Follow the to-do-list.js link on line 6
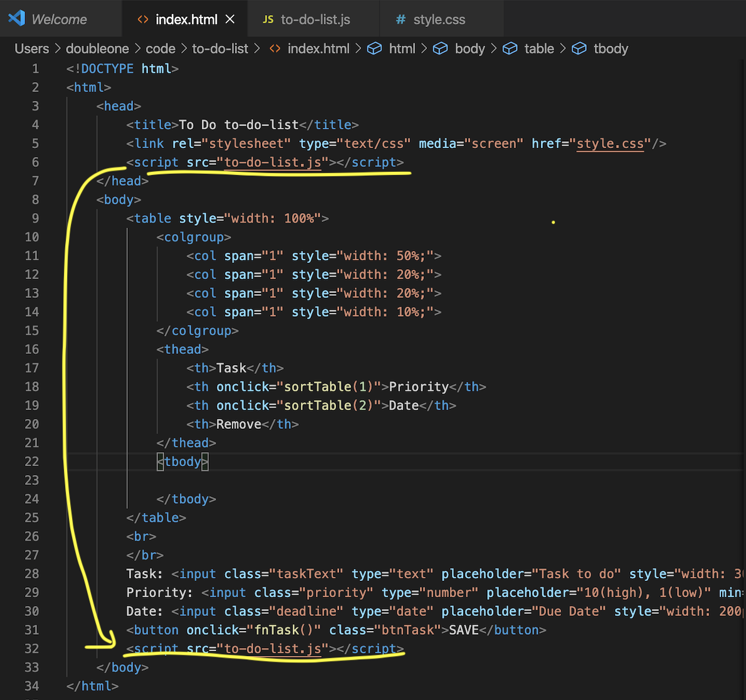The height and width of the screenshot is (700, 746). [273, 162]
